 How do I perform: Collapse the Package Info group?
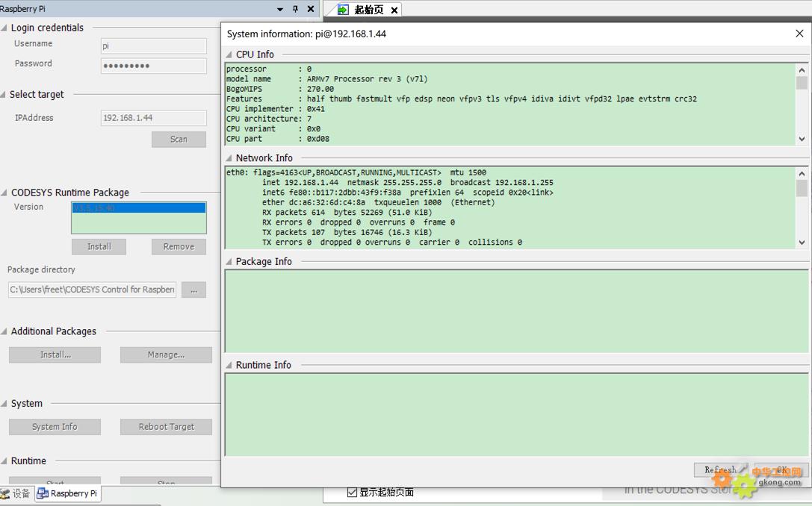pos(229,262)
